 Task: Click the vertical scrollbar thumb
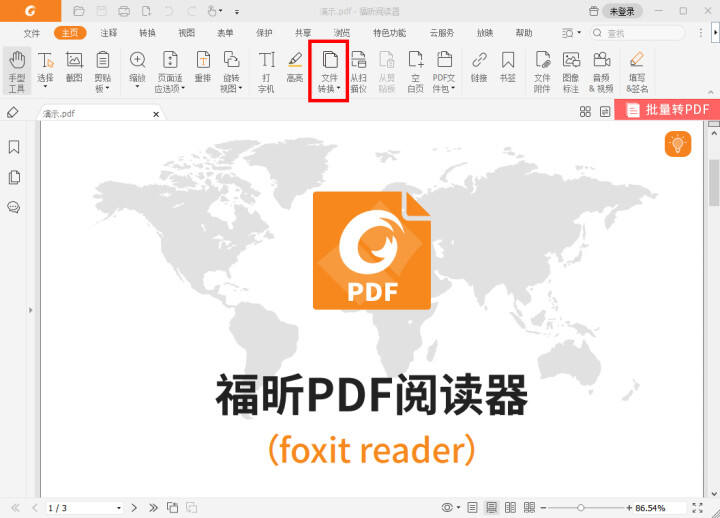click(714, 182)
